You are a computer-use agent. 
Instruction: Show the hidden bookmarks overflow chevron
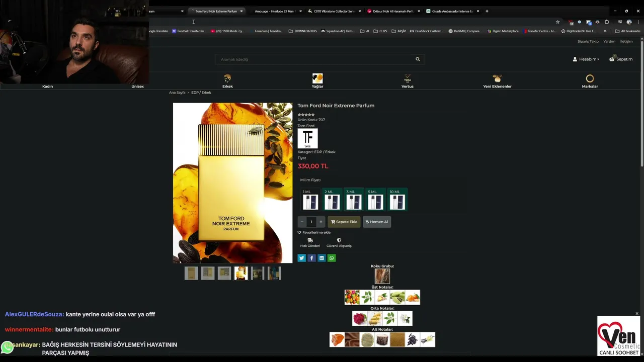pyautogui.click(x=605, y=31)
